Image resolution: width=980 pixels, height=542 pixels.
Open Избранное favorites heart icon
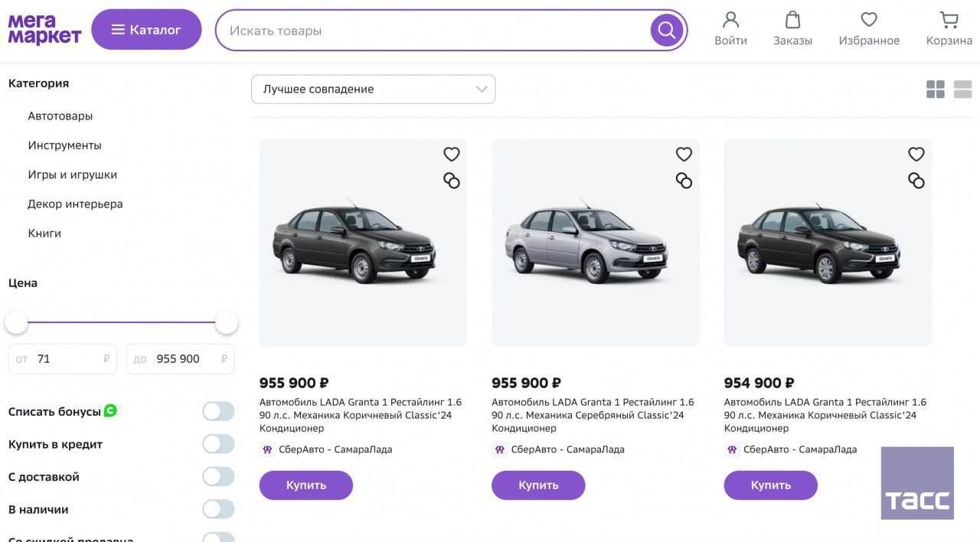tap(869, 21)
